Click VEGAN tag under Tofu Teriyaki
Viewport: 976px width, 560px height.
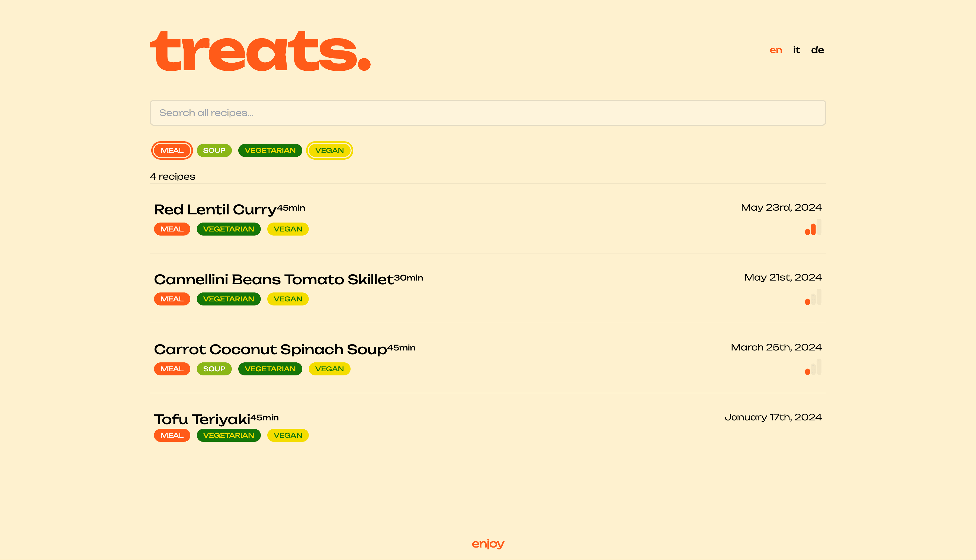pyautogui.click(x=288, y=435)
